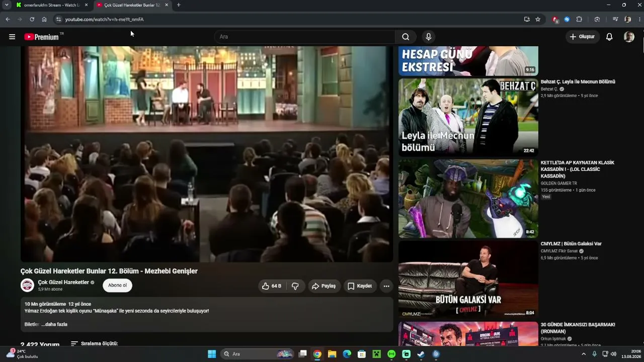Open 'KETTLE'DA AP KAYNATAN KLASİK KASSADİN' title
This screenshot has width=644, height=362.
[x=578, y=169]
